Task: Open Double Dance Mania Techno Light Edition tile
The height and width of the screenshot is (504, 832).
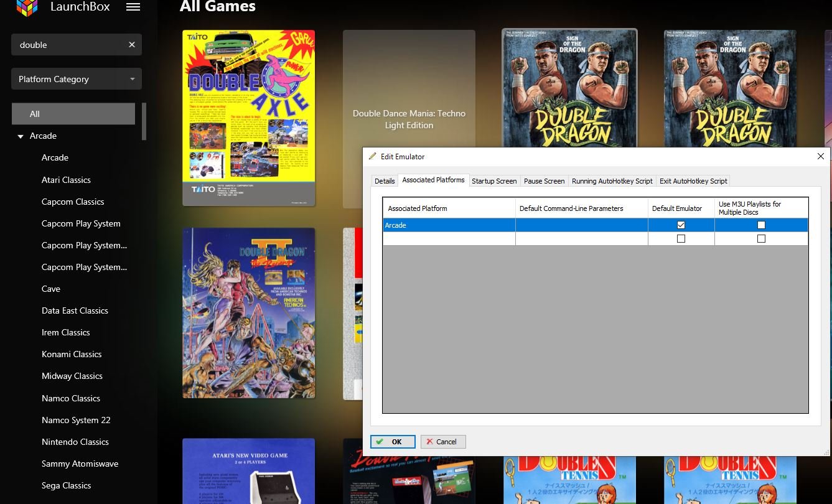Action: (x=409, y=119)
